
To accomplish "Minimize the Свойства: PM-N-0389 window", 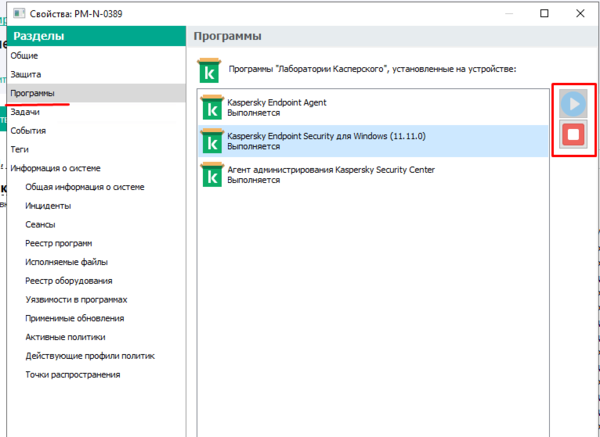I will pyautogui.click(x=509, y=13).
